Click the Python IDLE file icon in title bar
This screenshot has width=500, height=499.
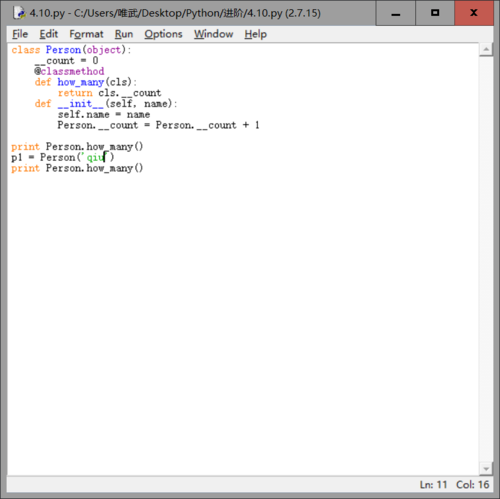coord(19,13)
